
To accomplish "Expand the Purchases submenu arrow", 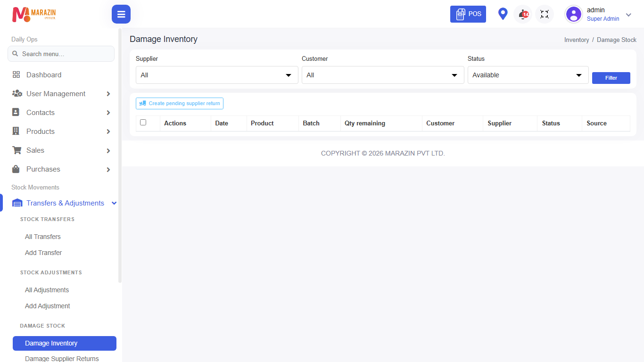I will tap(108, 169).
